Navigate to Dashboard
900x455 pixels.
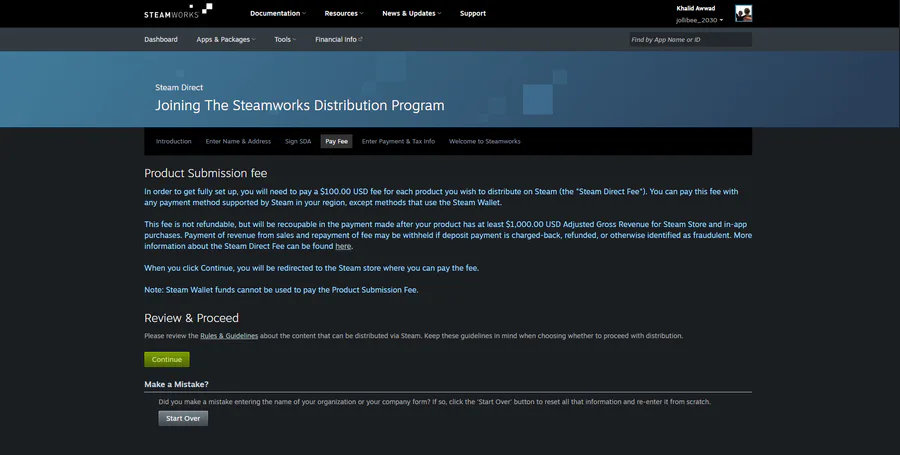161,40
